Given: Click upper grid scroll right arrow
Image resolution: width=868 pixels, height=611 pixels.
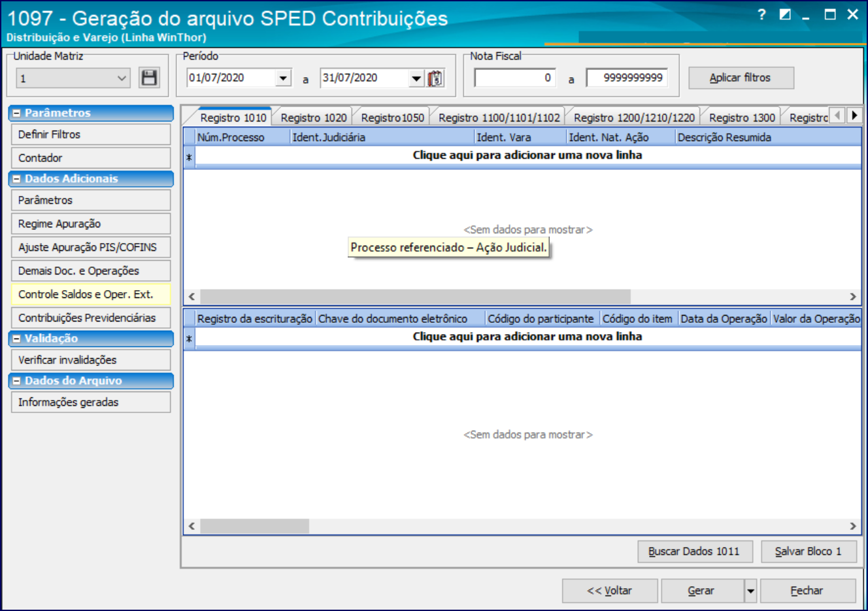Looking at the screenshot, I should pyautogui.click(x=852, y=297).
